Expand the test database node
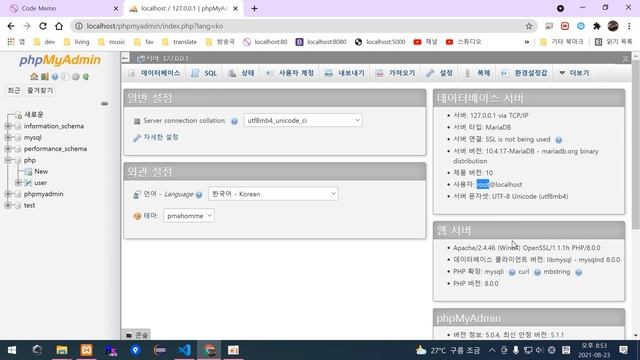This screenshot has width=640, height=360. (x=8, y=205)
